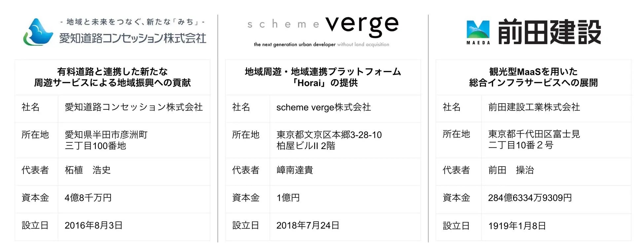Click the MAEDA blue-green square logo icon
644x246 pixels.
[x=478, y=32]
